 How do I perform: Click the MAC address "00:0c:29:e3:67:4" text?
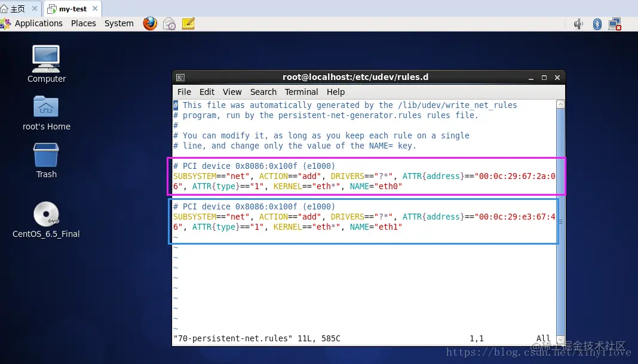515,217
